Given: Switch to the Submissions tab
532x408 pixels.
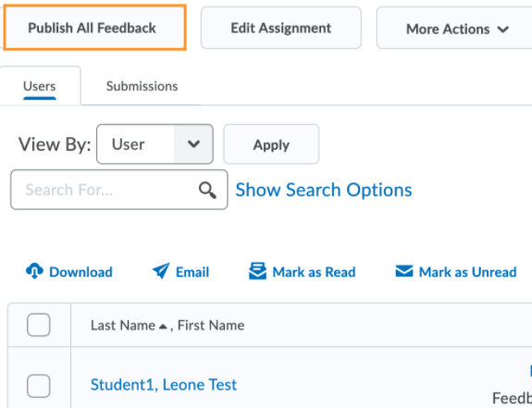Looking at the screenshot, I should coord(142,86).
